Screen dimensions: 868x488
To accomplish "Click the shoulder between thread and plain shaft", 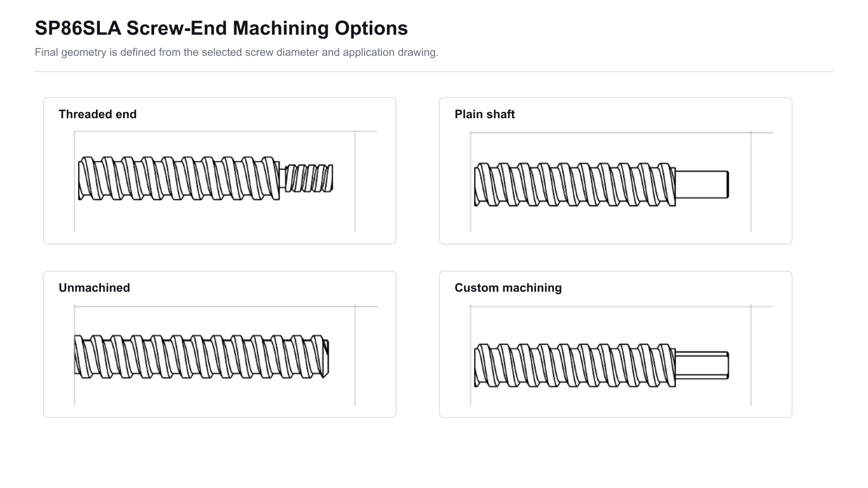I will 674,184.
